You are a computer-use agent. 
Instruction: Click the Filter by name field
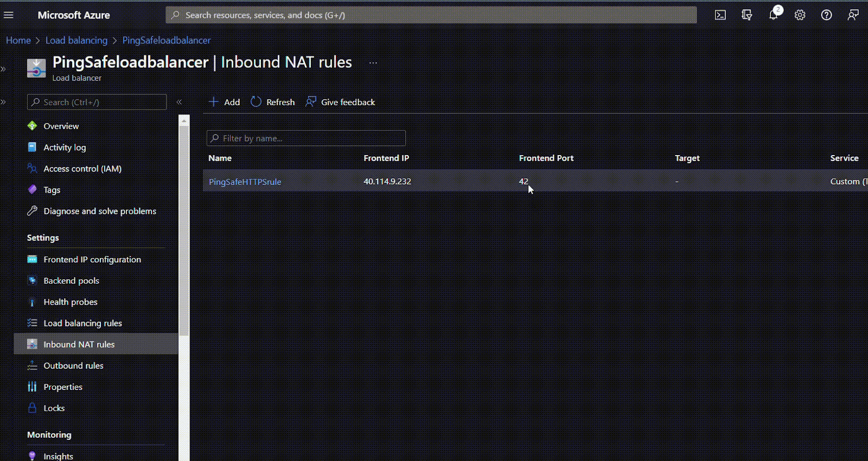306,138
